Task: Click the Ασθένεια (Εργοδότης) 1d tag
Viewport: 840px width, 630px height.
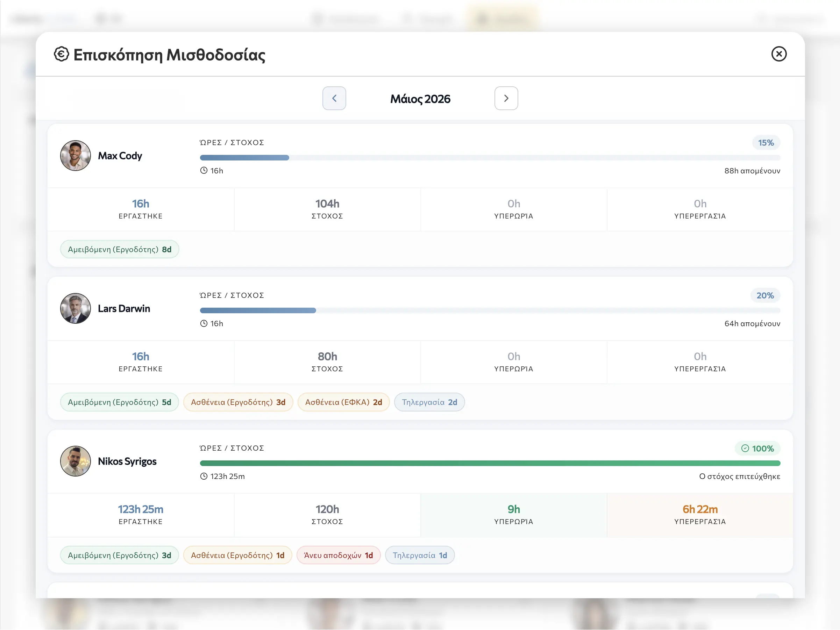Action: pyautogui.click(x=238, y=555)
